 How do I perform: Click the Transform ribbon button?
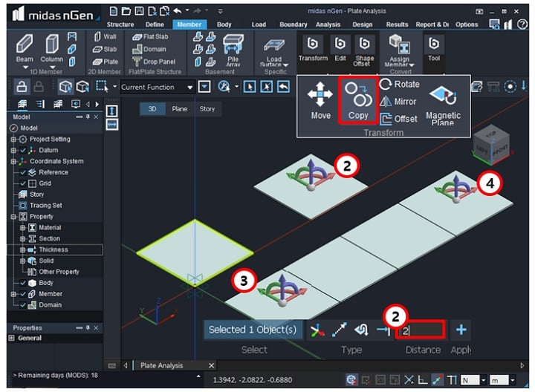[x=313, y=49]
